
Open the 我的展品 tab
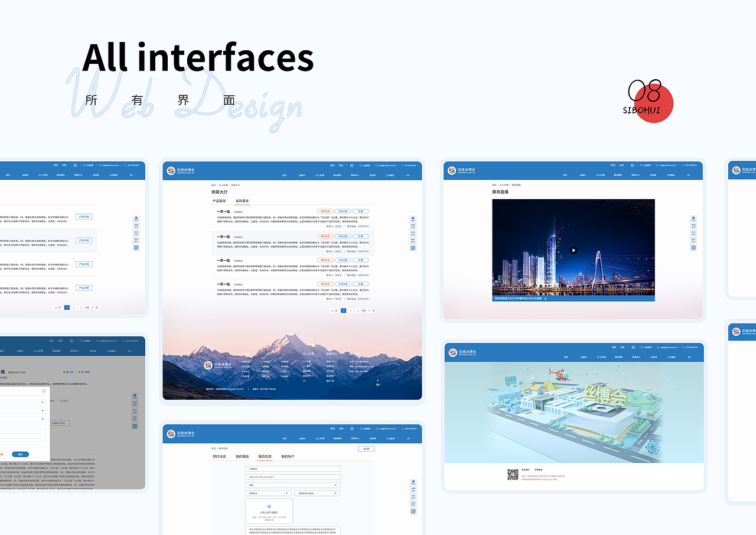[242, 456]
